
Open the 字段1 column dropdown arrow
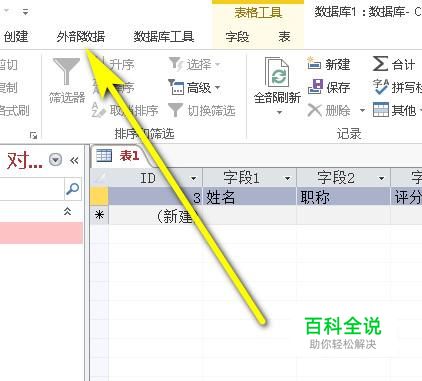[x=287, y=179]
